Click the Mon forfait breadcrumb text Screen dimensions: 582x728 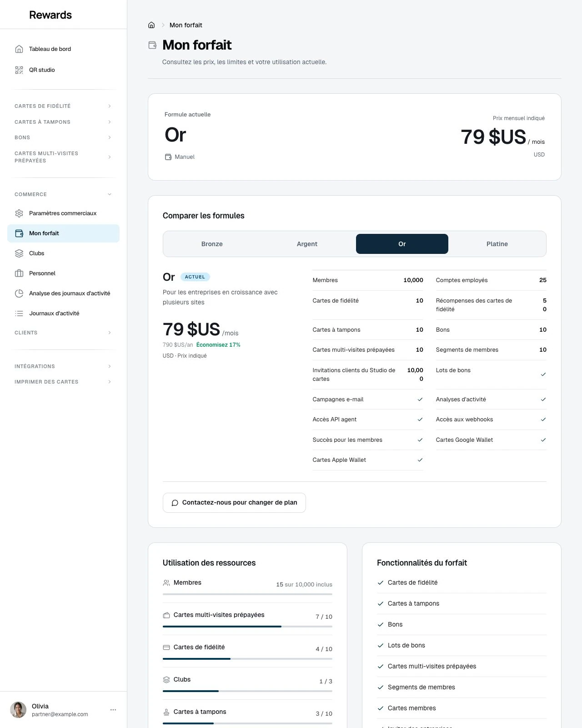(186, 25)
